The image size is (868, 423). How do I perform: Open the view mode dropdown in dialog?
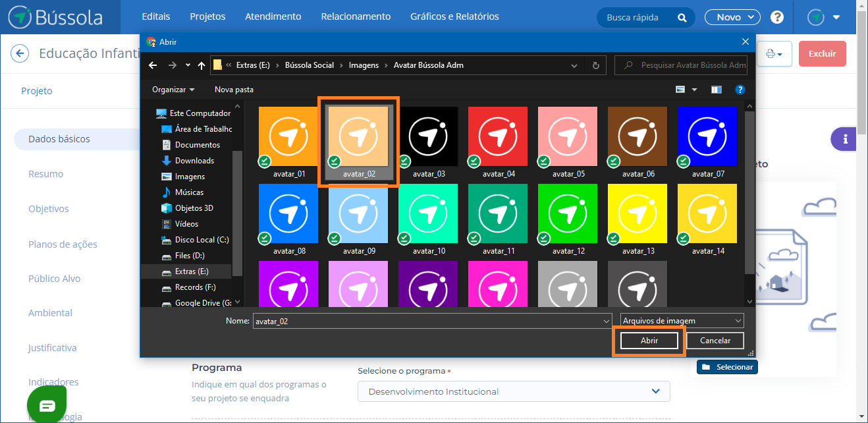(x=694, y=90)
